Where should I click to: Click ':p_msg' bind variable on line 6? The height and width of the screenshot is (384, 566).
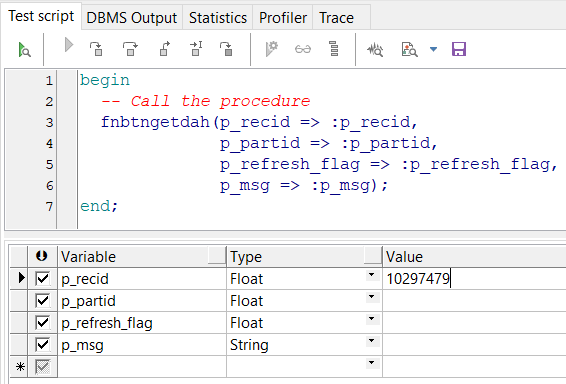[x=340, y=186]
